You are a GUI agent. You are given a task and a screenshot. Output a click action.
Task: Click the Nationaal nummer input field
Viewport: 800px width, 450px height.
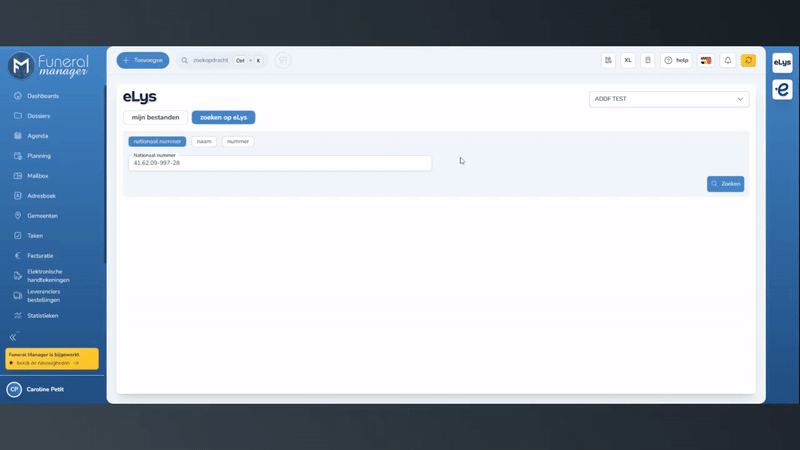tap(280, 163)
